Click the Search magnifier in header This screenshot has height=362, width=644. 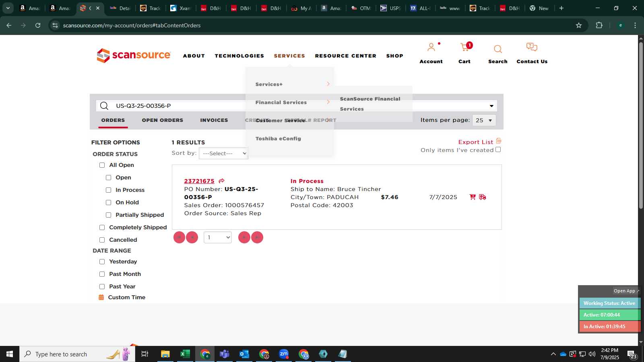click(x=498, y=49)
